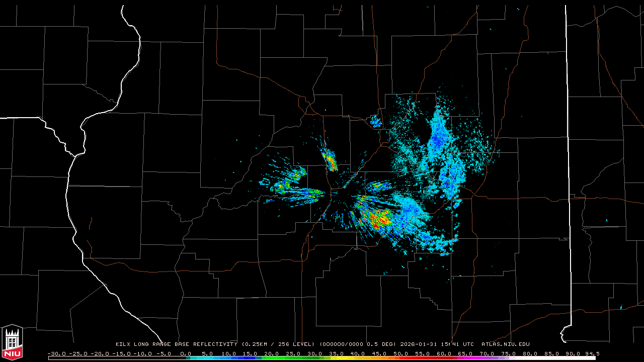Click the small isolated echo near the northern county
The width and height of the screenshot is (644, 362).
tap(375, 121)
